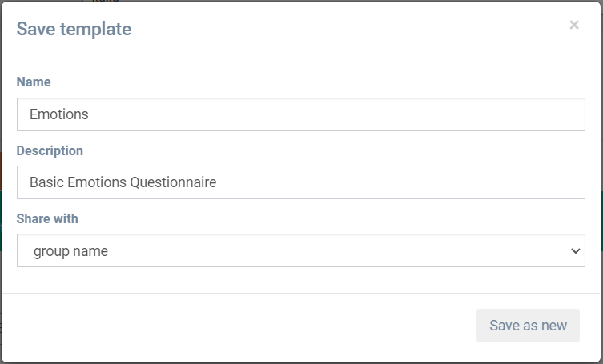Focus the template name textbox

click(x=300, y=114)
